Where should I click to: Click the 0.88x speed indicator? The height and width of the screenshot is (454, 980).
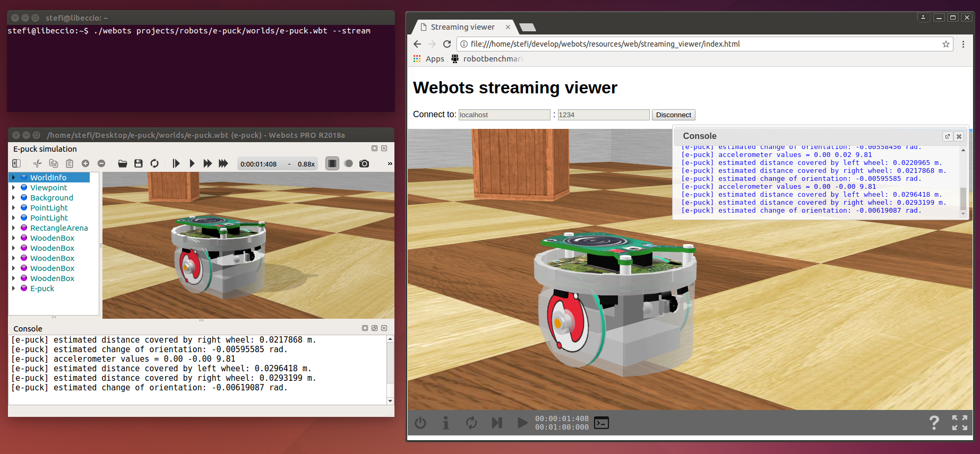(306, 164)
